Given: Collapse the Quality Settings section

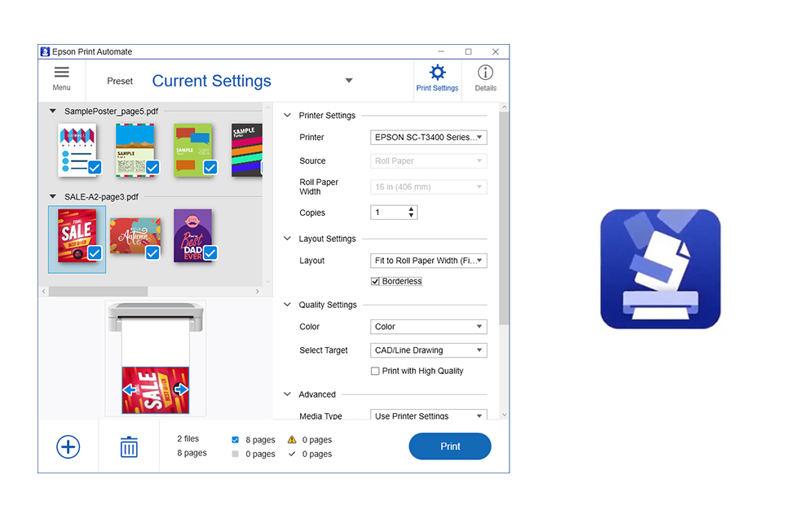Looking at the screenshot, I should pos(287,305).
